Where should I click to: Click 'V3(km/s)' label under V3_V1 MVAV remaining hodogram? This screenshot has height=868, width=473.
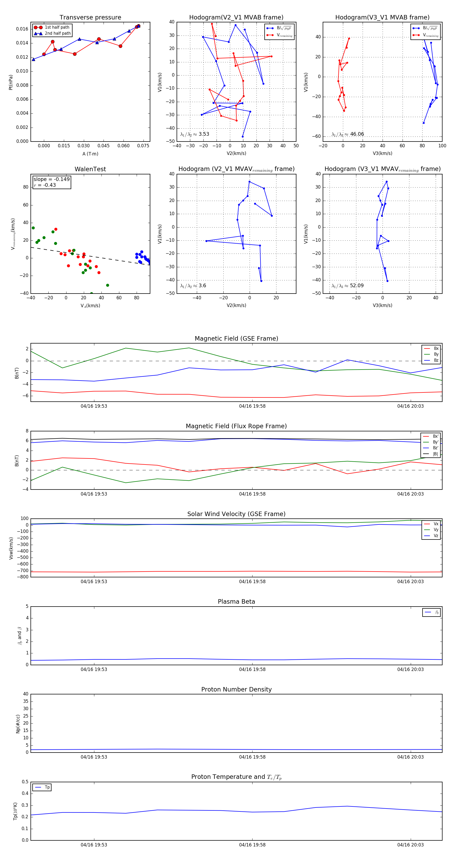tap(382, 305)
